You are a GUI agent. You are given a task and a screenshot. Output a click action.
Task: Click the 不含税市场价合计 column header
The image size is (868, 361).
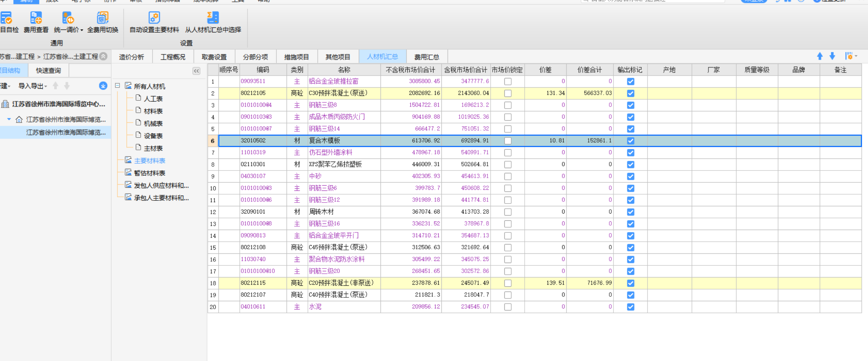410,70
